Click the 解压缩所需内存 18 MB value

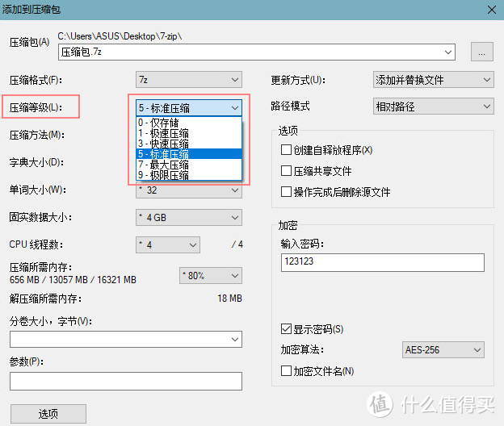[229, 299]
